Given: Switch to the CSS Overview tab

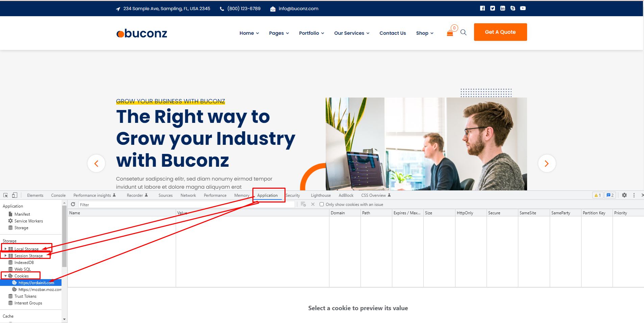Looking at the screenshot, I should pyautogui.click(x=376, y=195).
